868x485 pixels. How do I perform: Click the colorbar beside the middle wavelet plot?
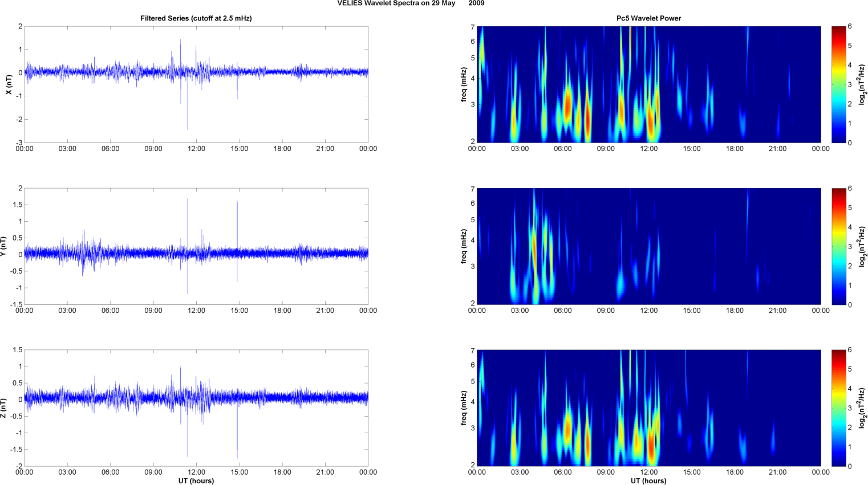[x=838, y=246]
